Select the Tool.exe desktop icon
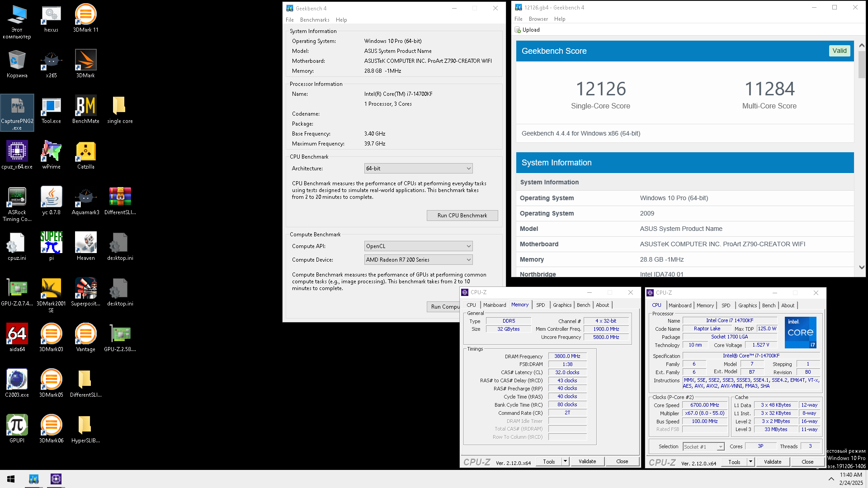The height and width of the screenshot is (488, 868). click(x=51, y=109)
